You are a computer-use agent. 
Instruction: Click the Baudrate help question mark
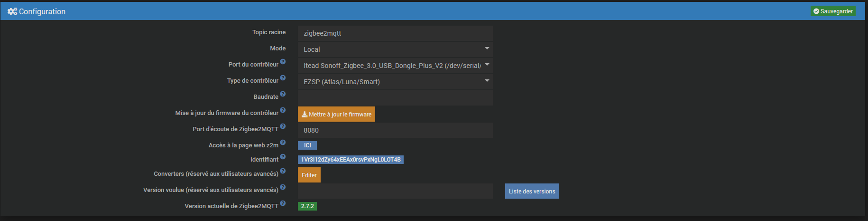click(x=283, y=94)
